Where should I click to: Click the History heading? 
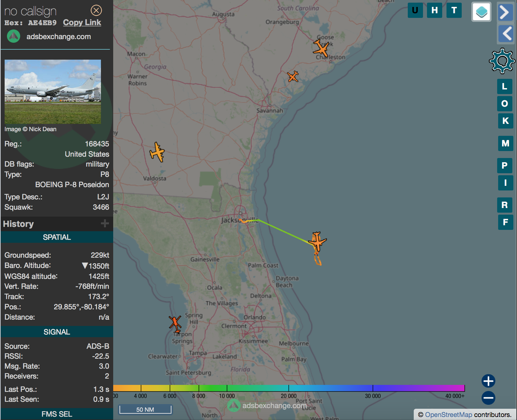19,224
